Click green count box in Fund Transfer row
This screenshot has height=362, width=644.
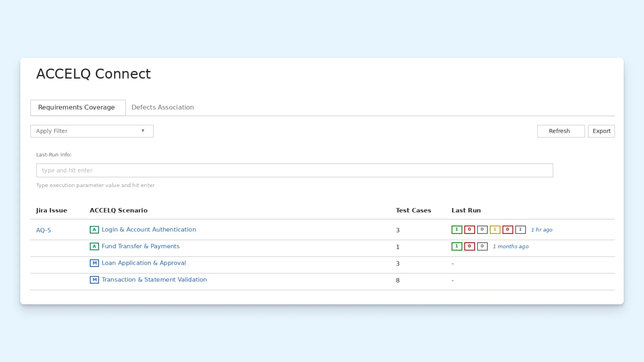coord(457,246)
